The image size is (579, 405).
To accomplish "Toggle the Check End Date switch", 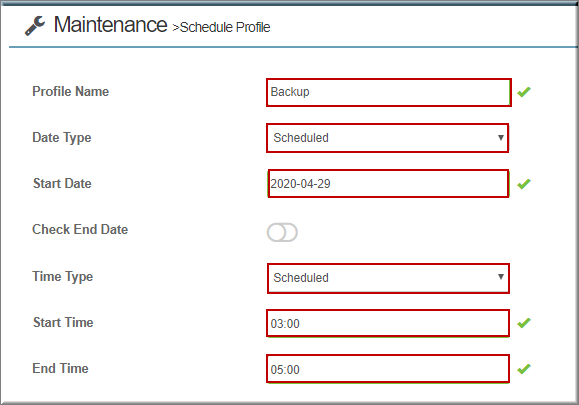I will [282, 233].
